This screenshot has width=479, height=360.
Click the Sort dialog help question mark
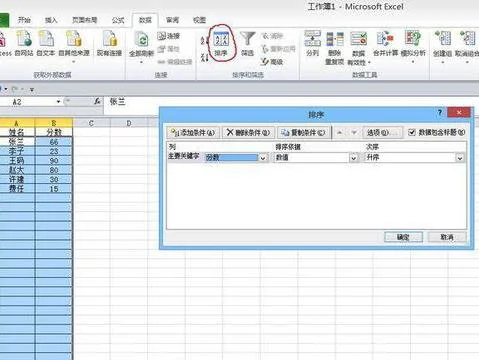[440, 113]
